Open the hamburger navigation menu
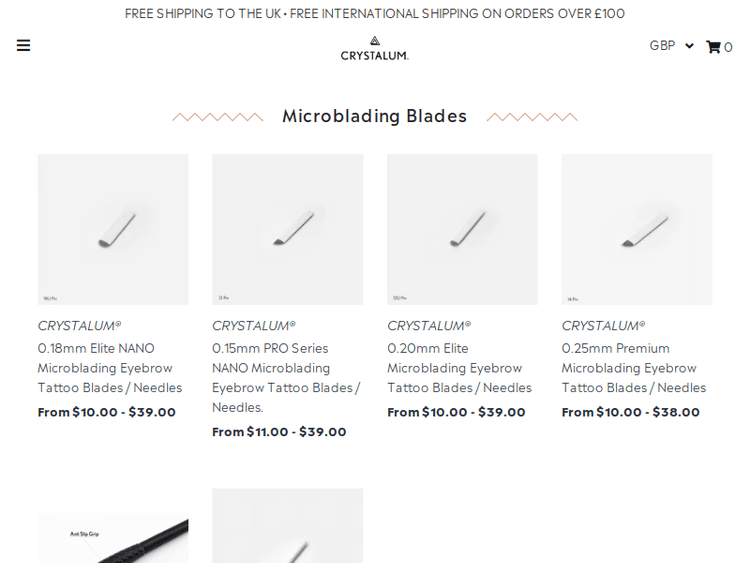 point(23,46)
